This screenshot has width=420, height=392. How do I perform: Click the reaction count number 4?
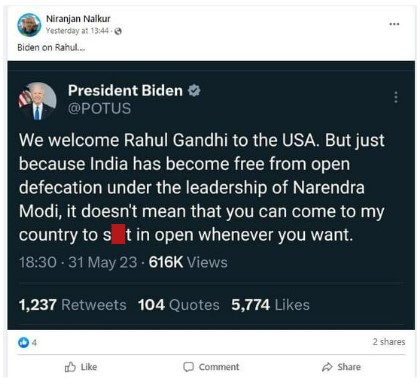click(34, 342)
